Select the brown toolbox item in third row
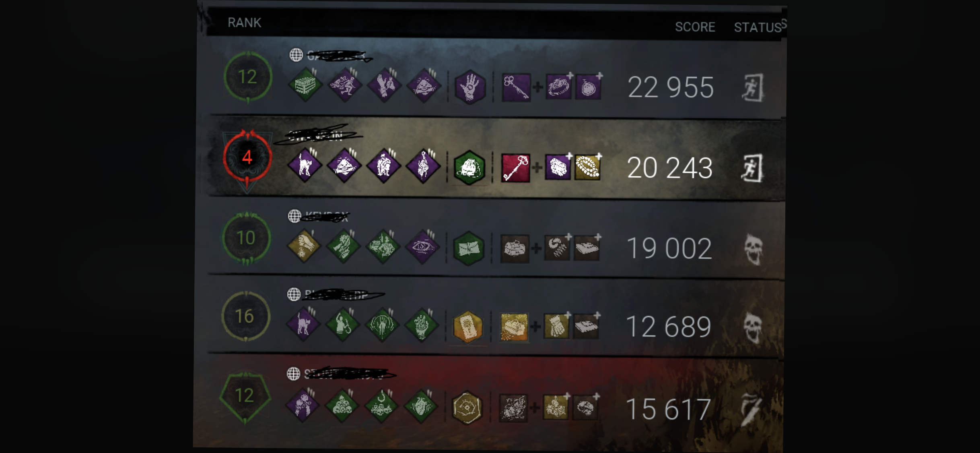Screen dimensions: 980x453 [x=515, y=248]
